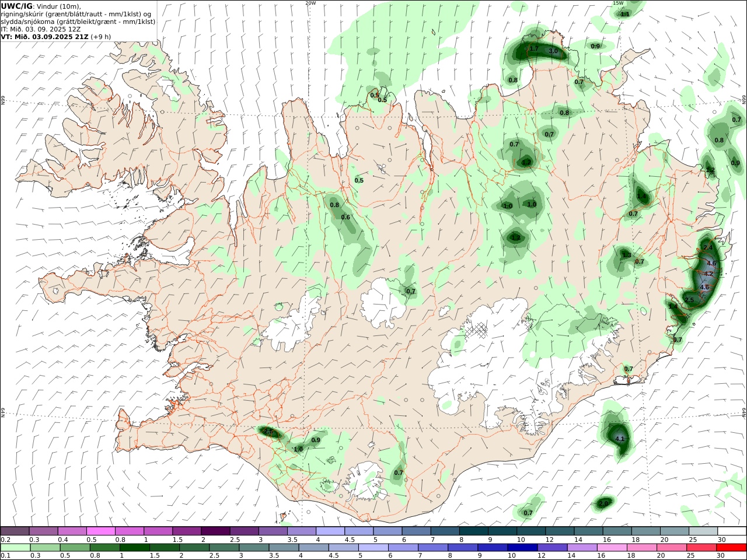Click the lavender swatch labeled 14 in the lower legend row
This screenshot has height=560, width=747.
582,547
